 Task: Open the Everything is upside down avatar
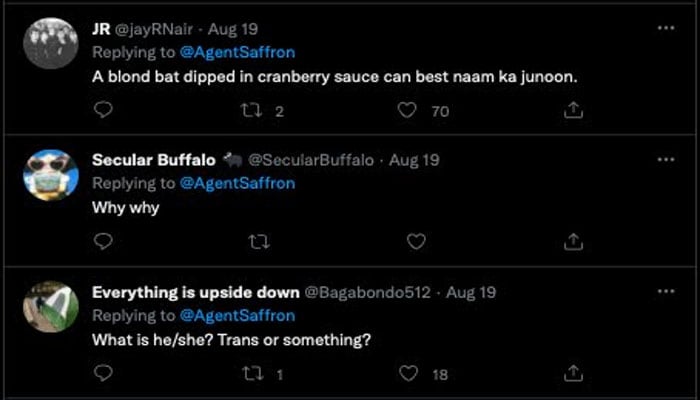pyautogui.click(x=50, y=308)
